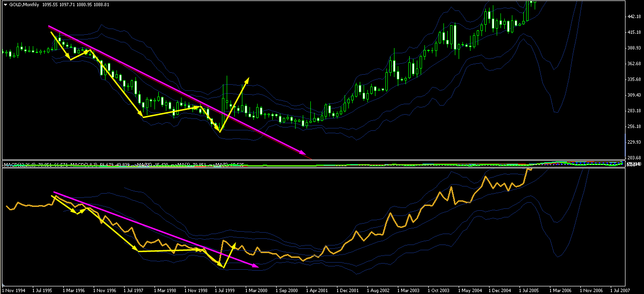This screenshot has height=294, width=644.
Task: Click the GOLD,Monthly chart title
Action: [x=23, y=4]
